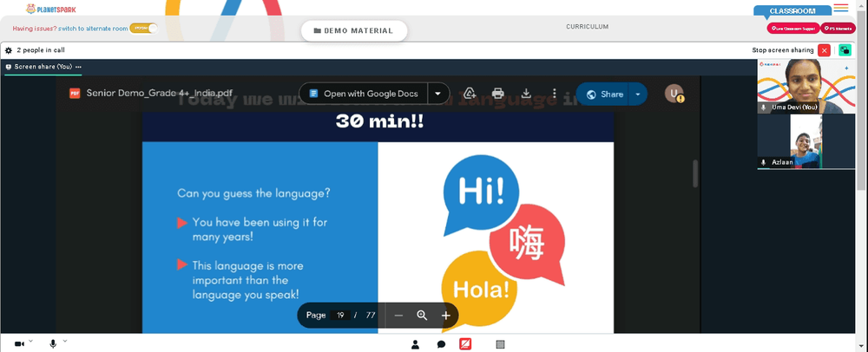Viewport: 868px width, 352px height.
Task: Zoom out with the minus icon
Action: [398, 316]
